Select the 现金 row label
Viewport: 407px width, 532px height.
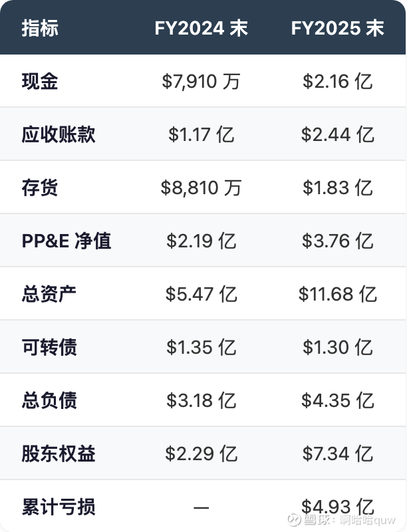coord(40,81)
